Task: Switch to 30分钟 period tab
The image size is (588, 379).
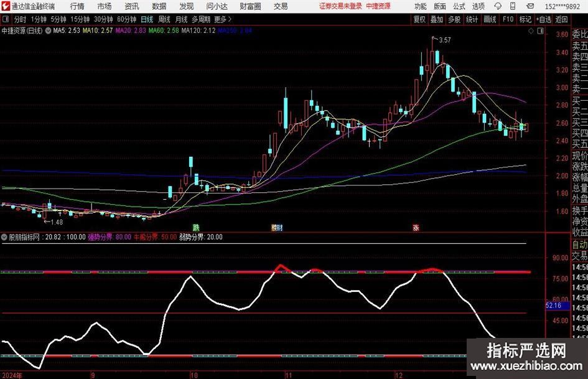Action: (x=103, y=19)
